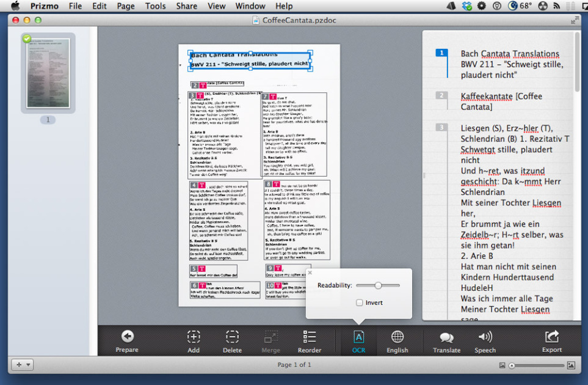Click the Export share icon
The height and width of the screenshot is (385, 588).
(x=551, y=337)
